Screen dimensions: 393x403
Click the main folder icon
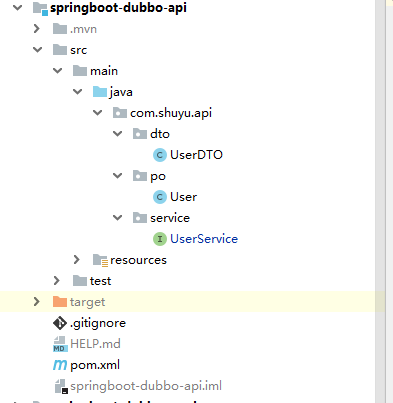click(x=80, y=71)
